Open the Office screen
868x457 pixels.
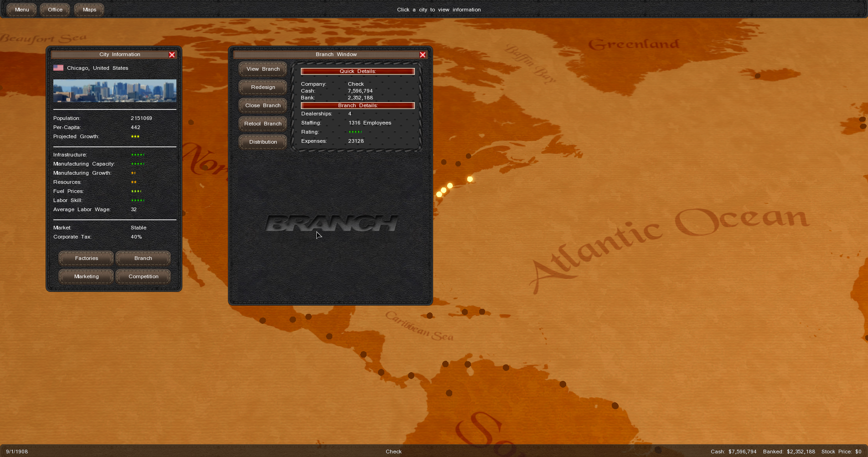55,10
